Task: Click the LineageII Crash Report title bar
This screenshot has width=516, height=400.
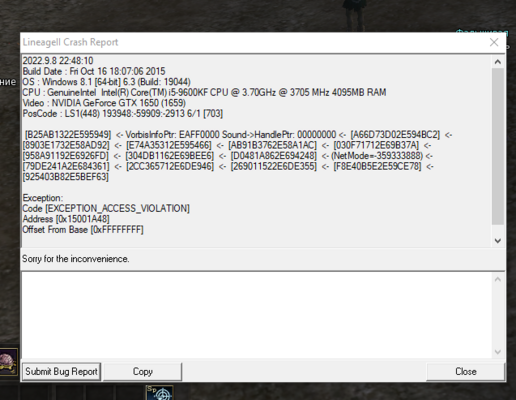Action: (253, 42)
